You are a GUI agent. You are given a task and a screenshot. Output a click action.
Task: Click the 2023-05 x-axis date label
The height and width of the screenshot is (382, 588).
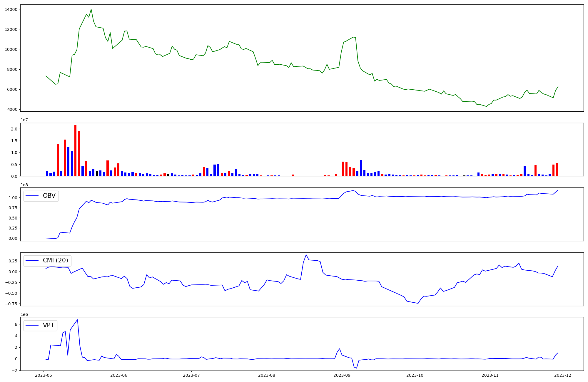coord(44,375)
